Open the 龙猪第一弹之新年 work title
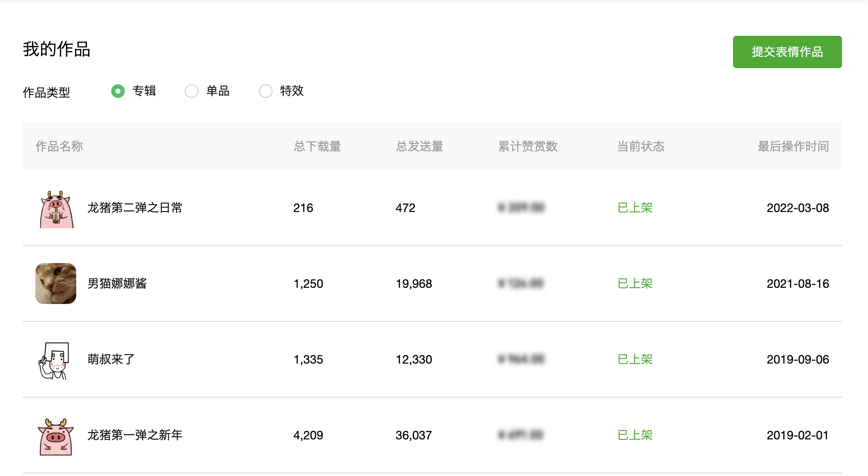 point(135,435)
